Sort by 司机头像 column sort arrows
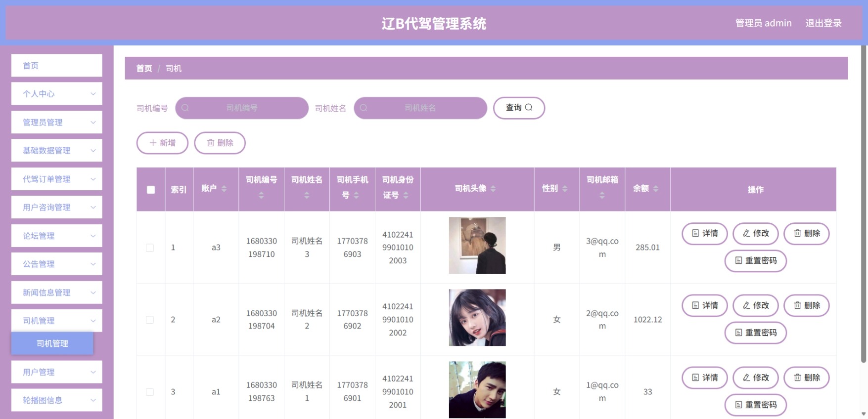 click(493, 189)
